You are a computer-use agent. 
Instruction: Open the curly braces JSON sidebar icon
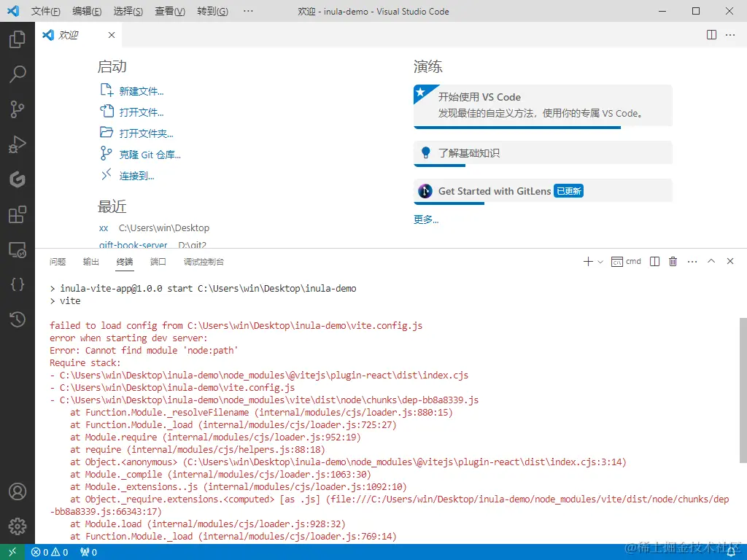18,284
